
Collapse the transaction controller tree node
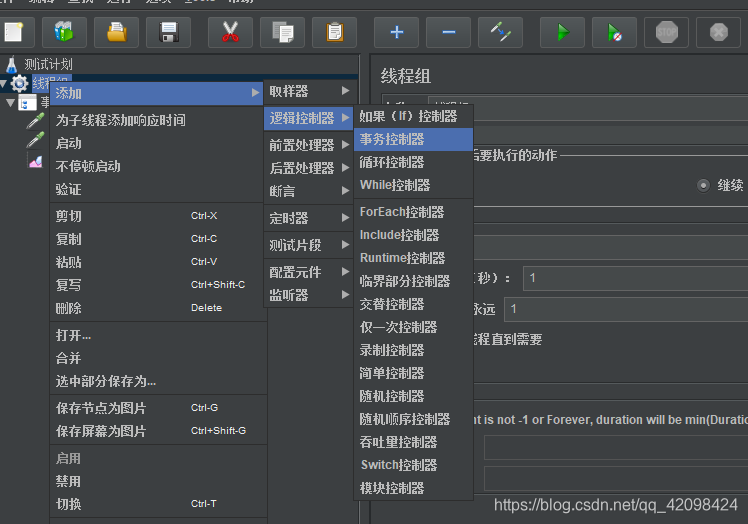(x=10, y=103)
